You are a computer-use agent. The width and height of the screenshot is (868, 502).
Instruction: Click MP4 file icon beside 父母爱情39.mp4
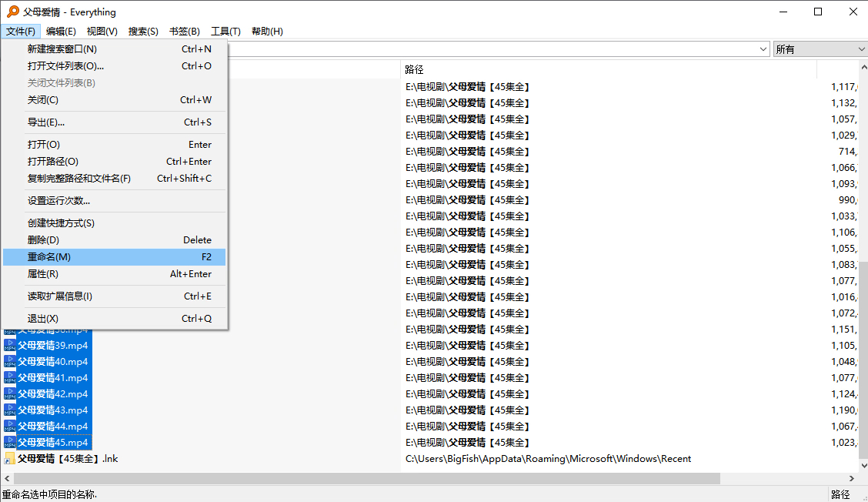coord(9,345)
